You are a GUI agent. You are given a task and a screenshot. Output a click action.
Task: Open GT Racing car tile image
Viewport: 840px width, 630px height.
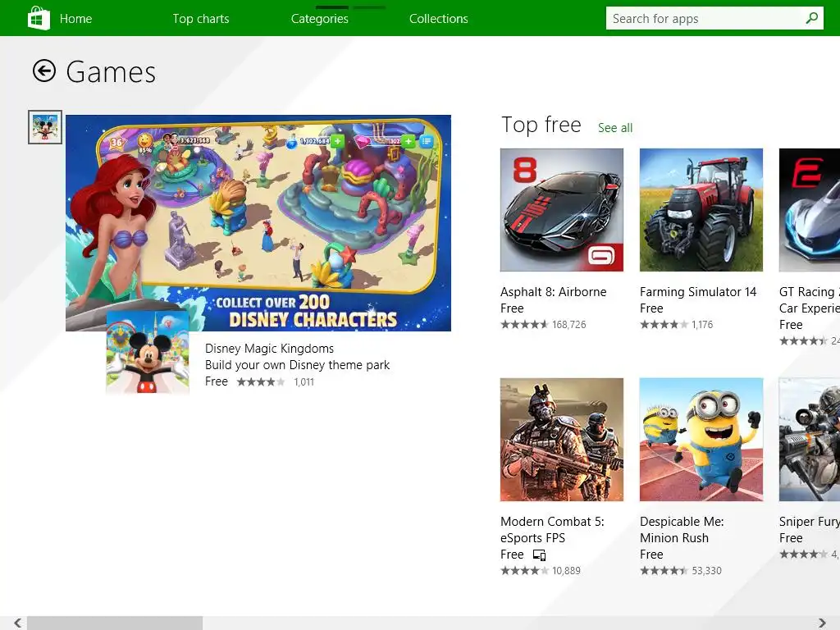[x=810, y=210]
